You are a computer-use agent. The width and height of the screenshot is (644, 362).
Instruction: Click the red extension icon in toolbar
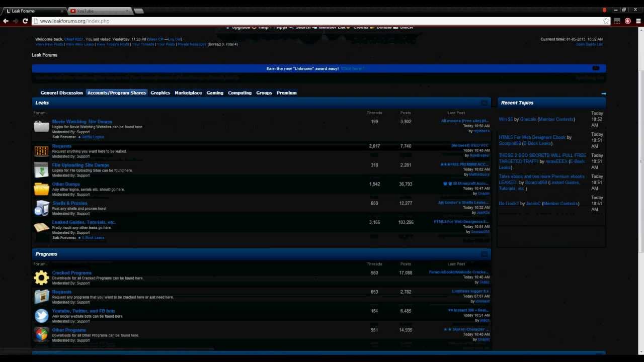(x=627, y=21)
